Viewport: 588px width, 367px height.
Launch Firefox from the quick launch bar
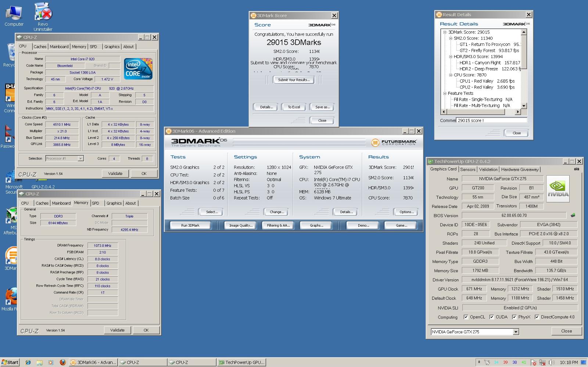click(x=62, y=362)
